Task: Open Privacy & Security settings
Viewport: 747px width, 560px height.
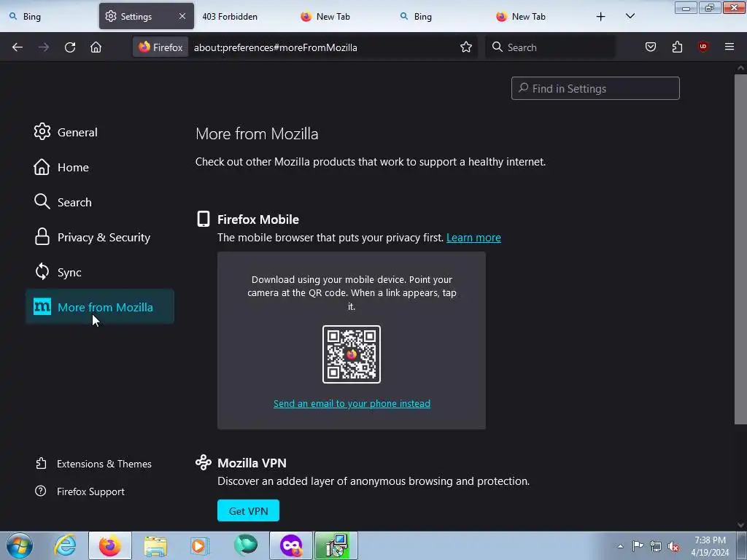Action: coord(100,237)
